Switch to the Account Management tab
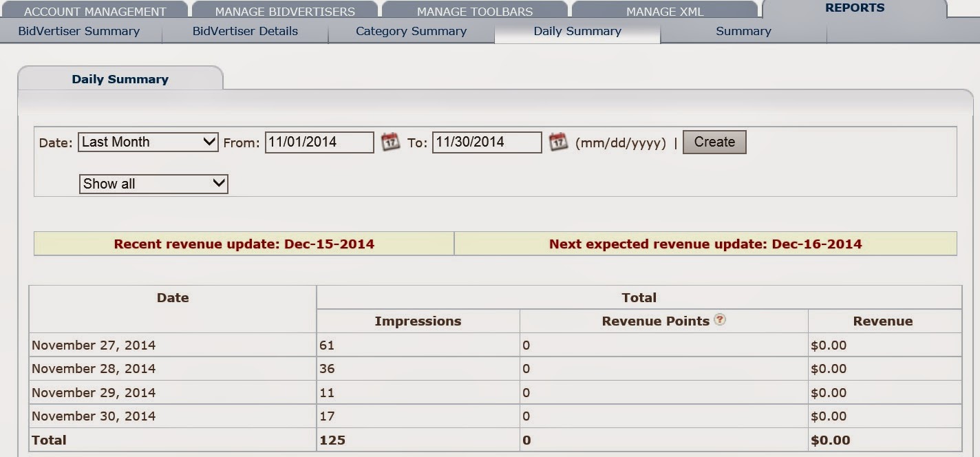Image resolution: width=980 pixels, height=457 pixels. (x=95, y=11)
